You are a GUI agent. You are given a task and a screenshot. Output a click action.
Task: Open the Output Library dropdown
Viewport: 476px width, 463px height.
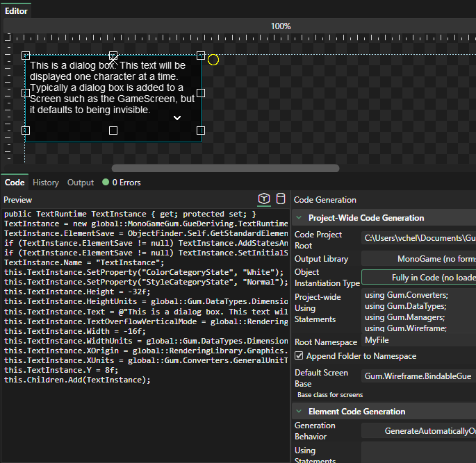(x=418, y=259)
